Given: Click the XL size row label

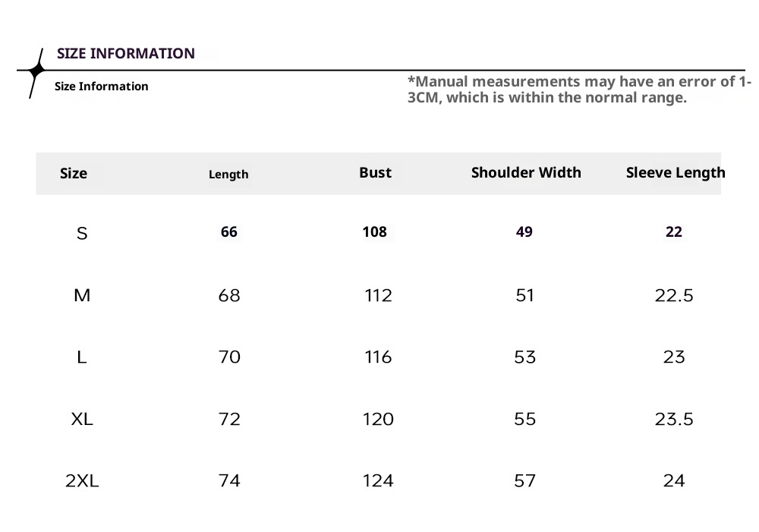Looking at the screenshot, I should [x=82, y=419].
